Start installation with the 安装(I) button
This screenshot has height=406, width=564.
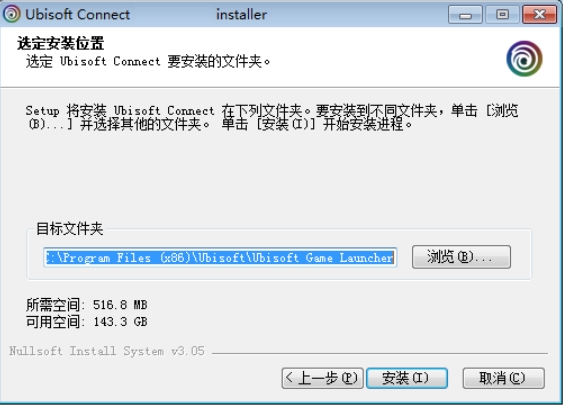coord(407,378)
